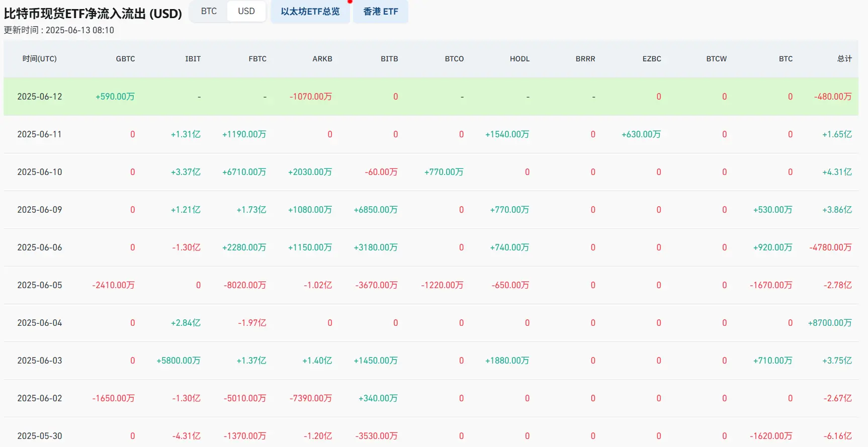Click the FBTC column header
This screenshot has height=447, width=868.
click(x=257, y=59)
